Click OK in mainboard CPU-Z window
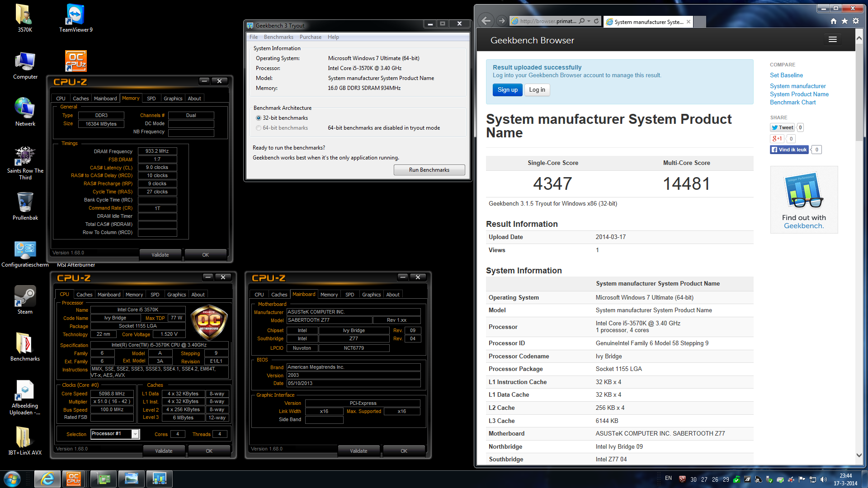868x488 pixels. [x=404, y=451]
